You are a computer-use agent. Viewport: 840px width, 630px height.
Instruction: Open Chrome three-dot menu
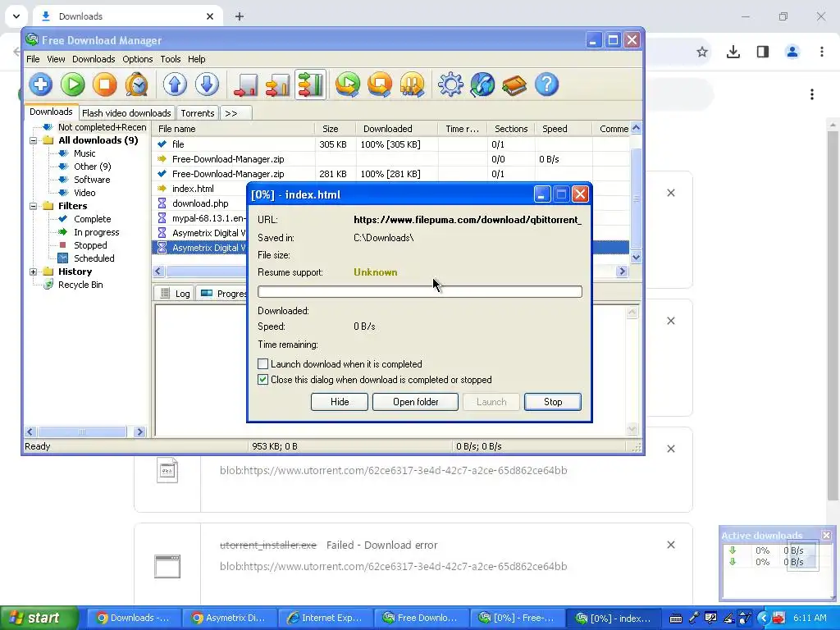click(822, 52)
